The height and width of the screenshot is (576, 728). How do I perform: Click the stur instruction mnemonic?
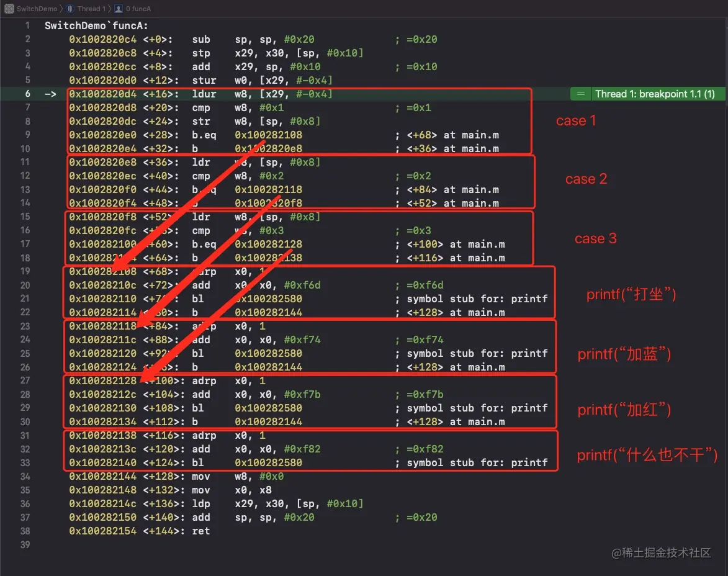(204, 80)
